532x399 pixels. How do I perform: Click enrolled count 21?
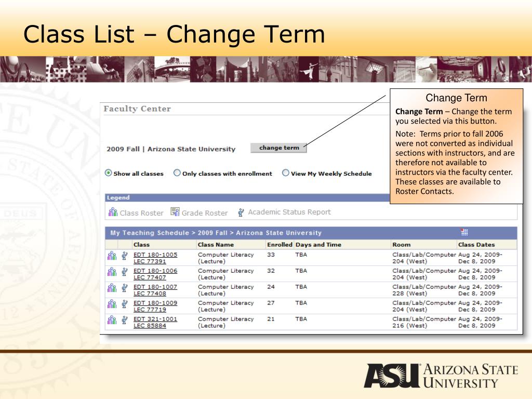tap(271, 319)
